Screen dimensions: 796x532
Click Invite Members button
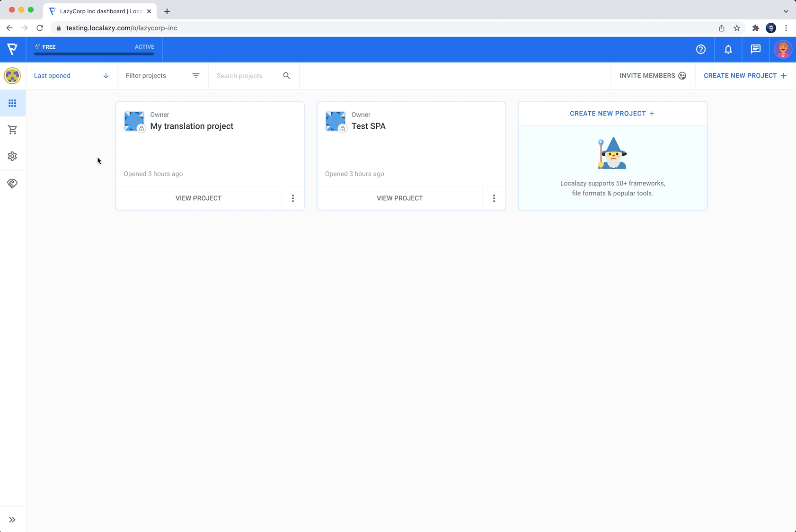tap(653, 76)
